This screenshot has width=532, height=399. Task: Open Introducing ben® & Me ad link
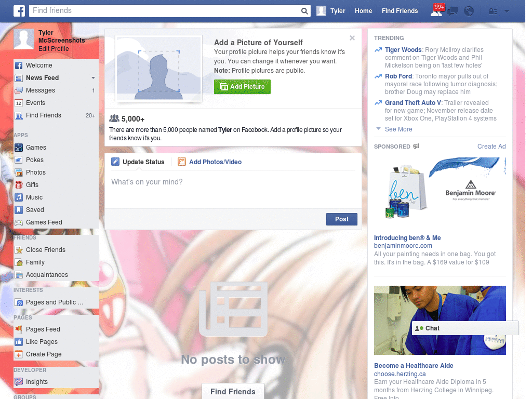click(x=407, y=238)
